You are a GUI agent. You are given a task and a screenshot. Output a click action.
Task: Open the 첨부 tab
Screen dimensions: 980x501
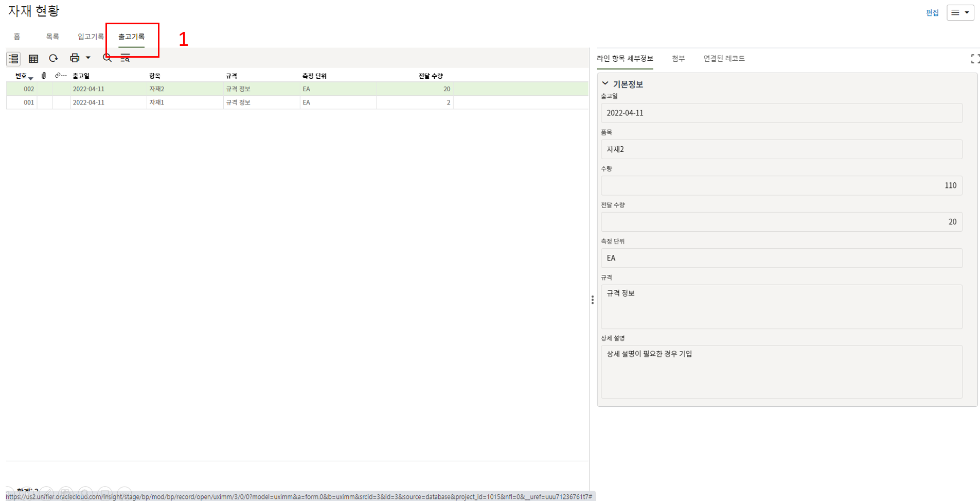678,59
